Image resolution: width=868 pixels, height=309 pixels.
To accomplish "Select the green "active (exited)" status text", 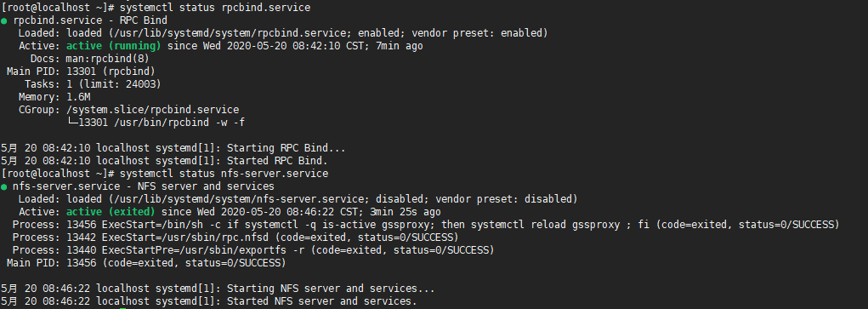I will tap(111, 212).
